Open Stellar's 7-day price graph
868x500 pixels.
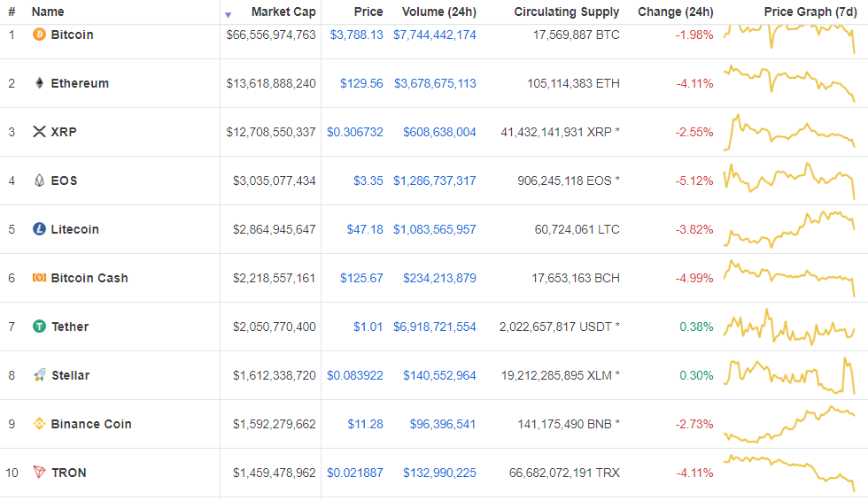(789, 375)
